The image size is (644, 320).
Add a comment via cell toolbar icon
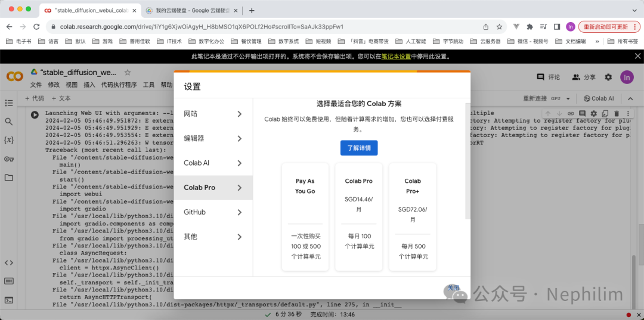click(x=582, y=113)
